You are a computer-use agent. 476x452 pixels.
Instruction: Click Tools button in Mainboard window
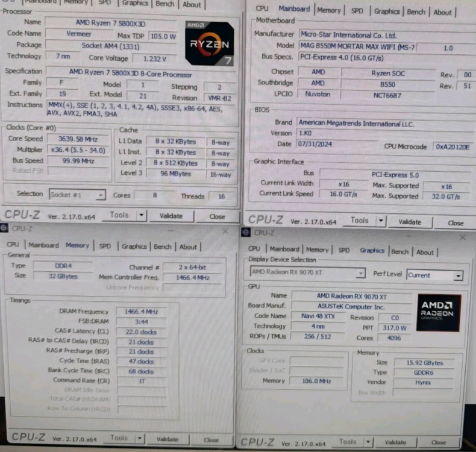(x=359, y=221)
